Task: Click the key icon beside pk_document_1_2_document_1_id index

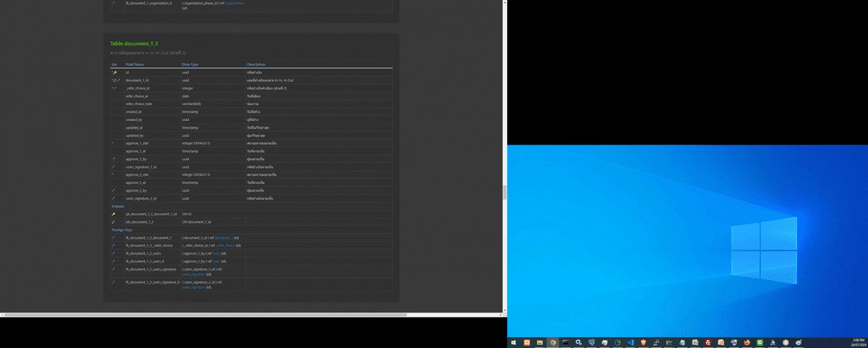Action: (x=113, y=214)
